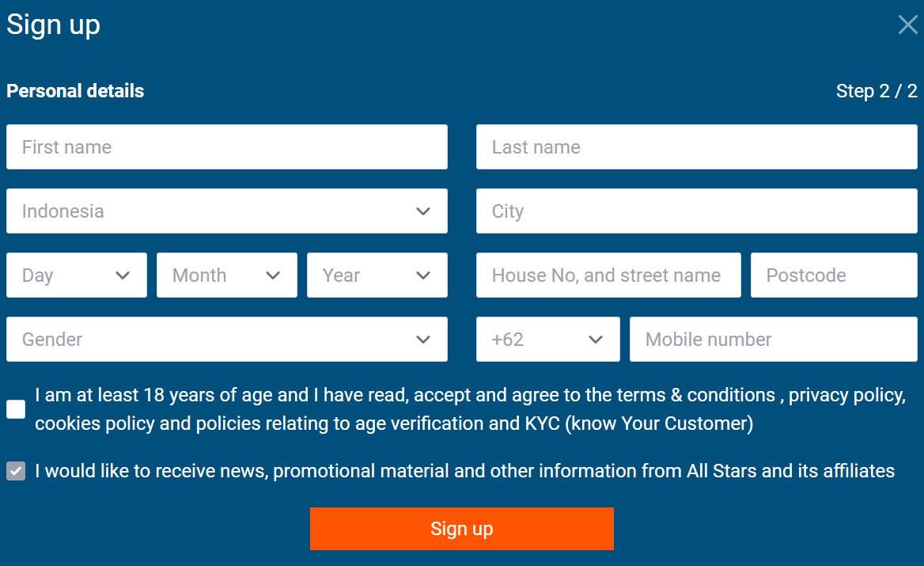Expand the Year birth date dropdown
Screen dimensions: 924x566
(x=377, y=275)
